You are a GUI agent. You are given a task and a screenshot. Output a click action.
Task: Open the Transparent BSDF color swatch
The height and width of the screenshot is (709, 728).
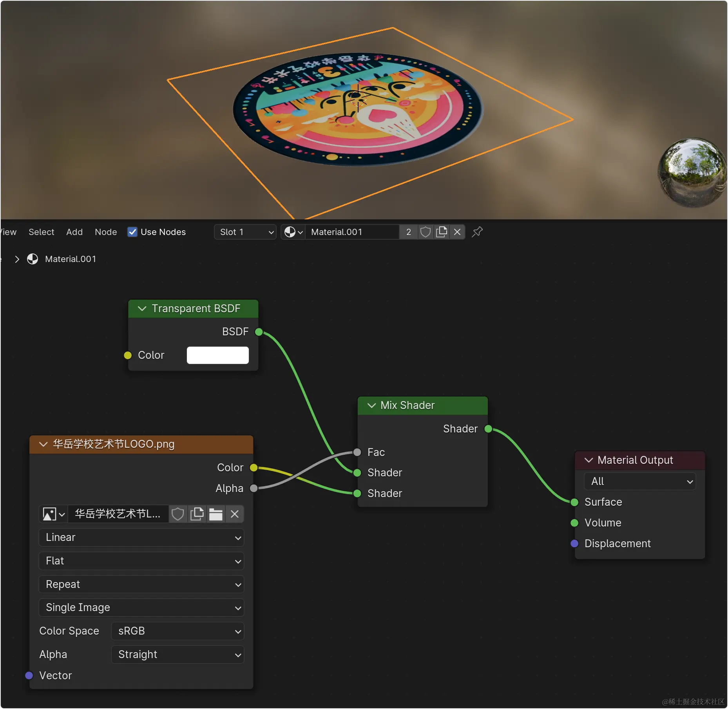point(218,355)
